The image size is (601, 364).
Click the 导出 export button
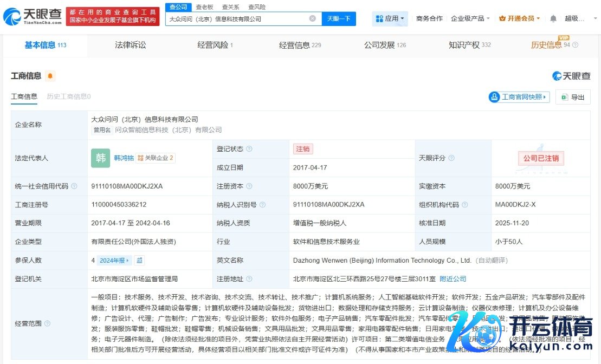tap(573, 97)
